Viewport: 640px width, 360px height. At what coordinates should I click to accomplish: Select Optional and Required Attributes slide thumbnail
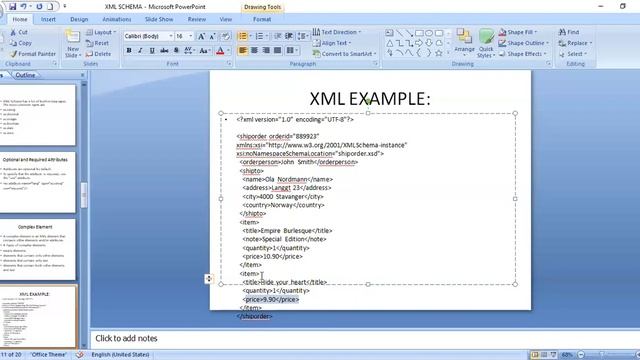tap(37, 182)
